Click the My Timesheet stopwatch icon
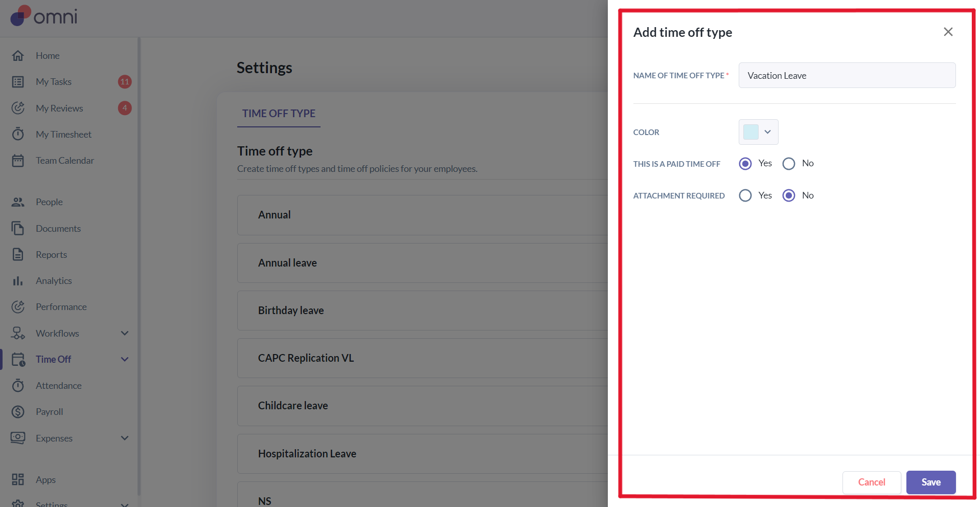This screenshot has height=507, width=980. tap(18, 134)
